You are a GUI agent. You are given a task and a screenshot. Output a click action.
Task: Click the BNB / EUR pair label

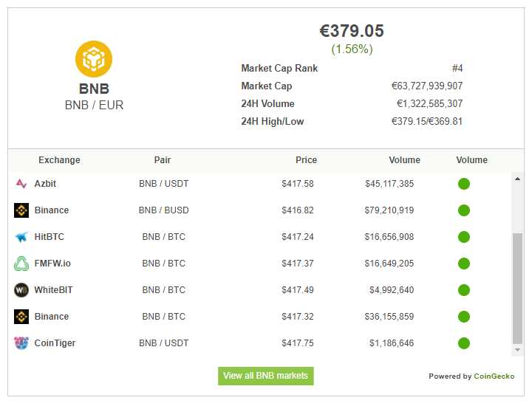tap(94, 105)
